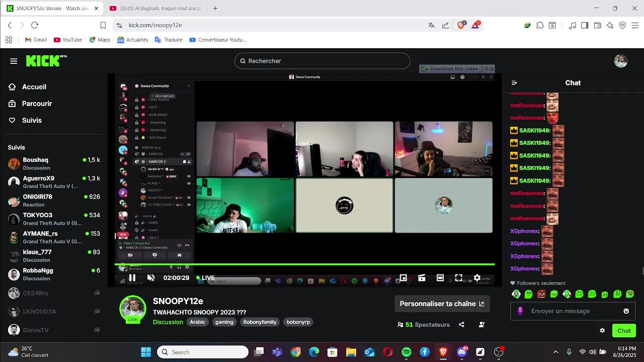Open Brave Shields lion icon
The height and width of the screenshot is (362, 644).
click(x=460, y=25)
